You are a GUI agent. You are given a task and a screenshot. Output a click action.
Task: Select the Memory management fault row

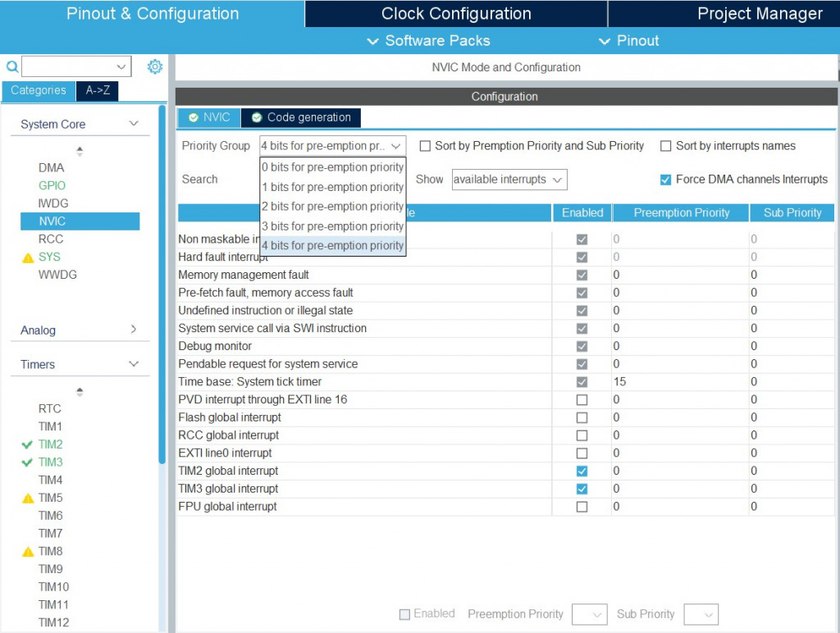point(505,275)
